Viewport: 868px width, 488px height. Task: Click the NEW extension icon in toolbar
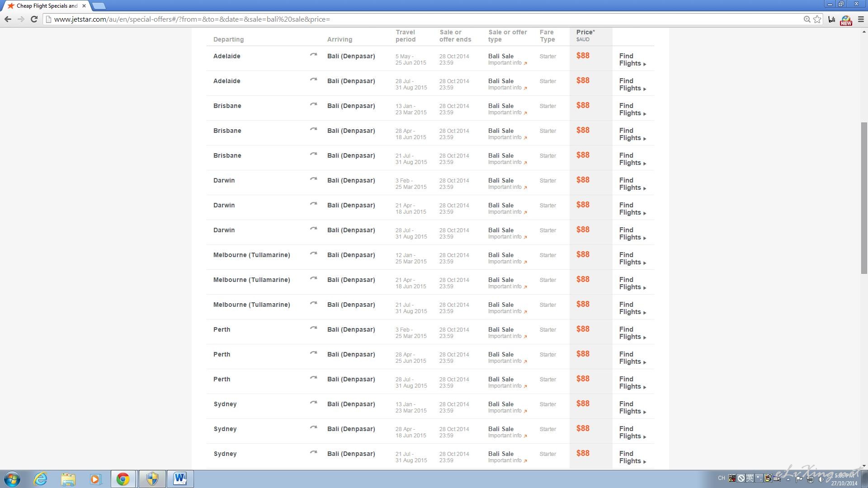pyautogui.click(x=846, y=20)
